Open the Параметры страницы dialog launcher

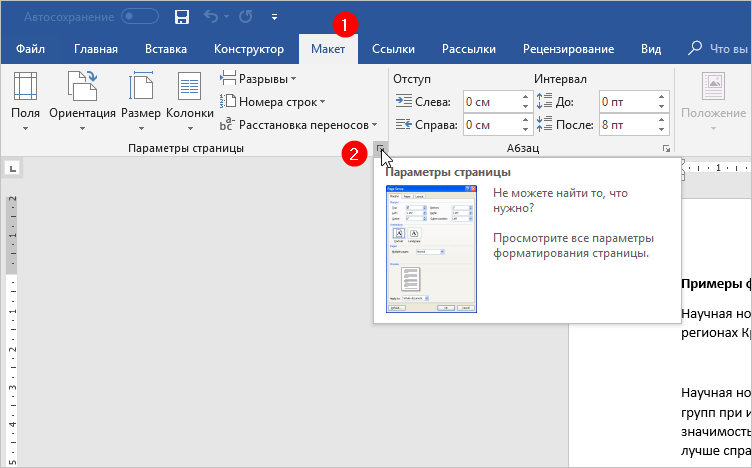380,149
